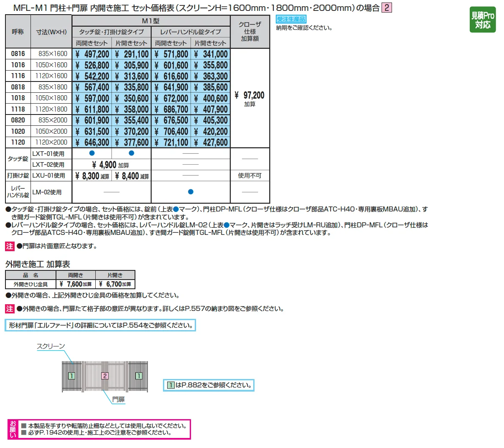
Task: Click the price cell 341,000
Action: click(x=211, y=54)
